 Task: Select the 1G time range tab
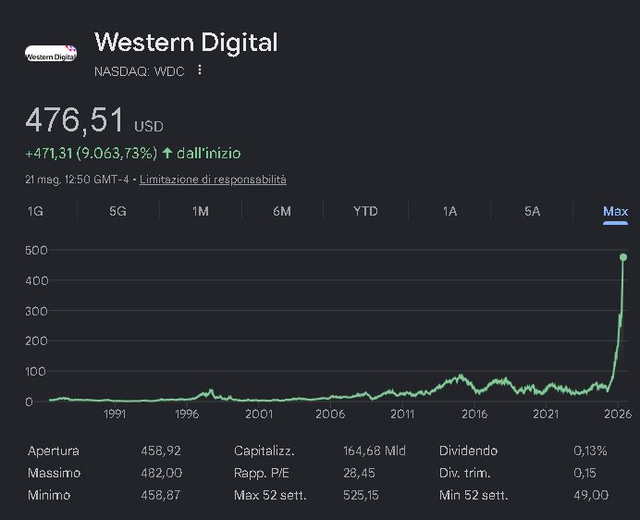pyautogui.click(x=35, y=211)
